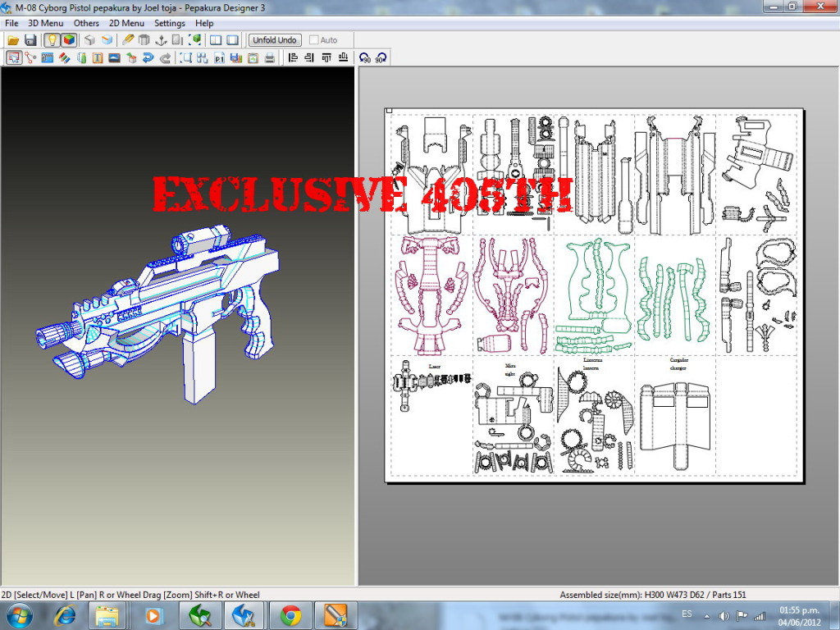The height and width of the screenshot is (630, 840).
Task: Click the gray cylinder icon
Action: click(144, 40)
